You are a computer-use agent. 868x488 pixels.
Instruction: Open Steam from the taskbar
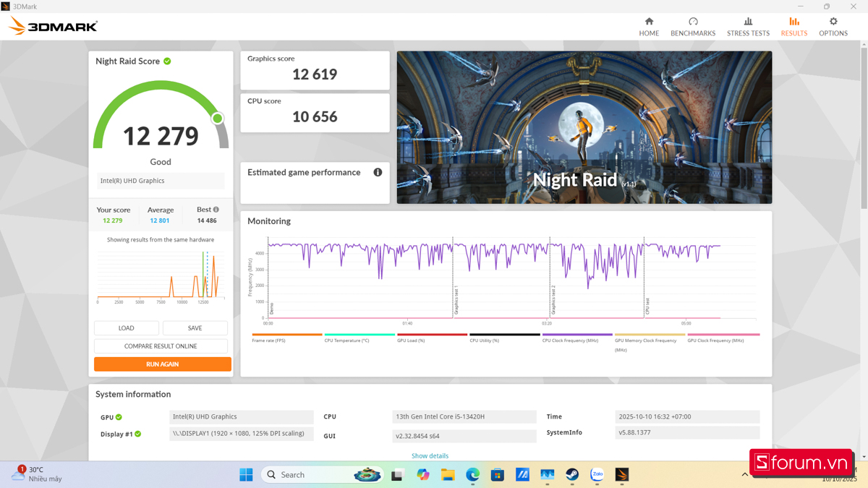[571, 475]
